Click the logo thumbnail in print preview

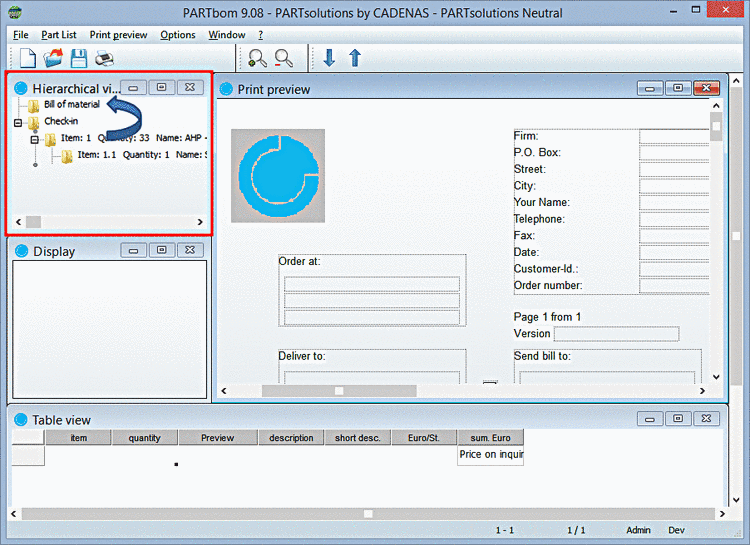[278, 176]
